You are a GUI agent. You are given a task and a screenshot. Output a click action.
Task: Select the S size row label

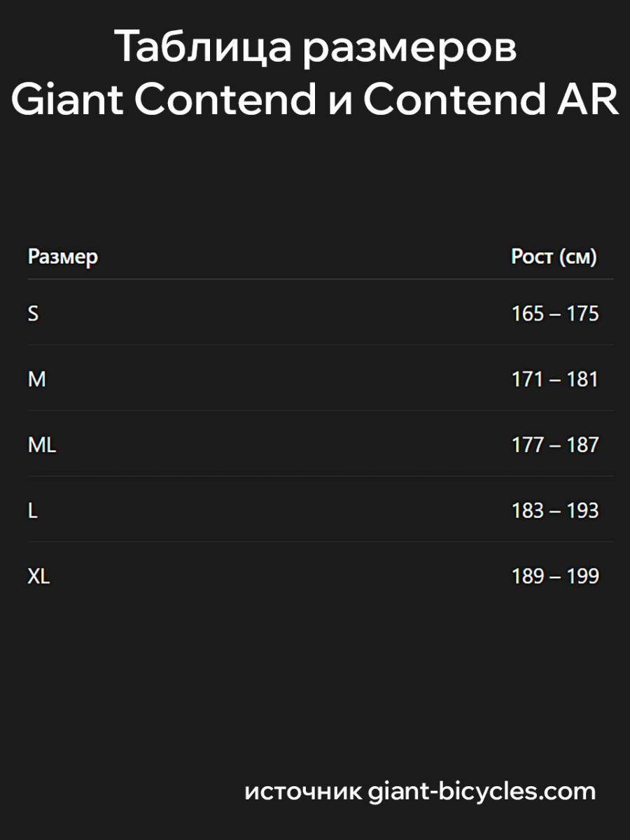coord(34,314)
